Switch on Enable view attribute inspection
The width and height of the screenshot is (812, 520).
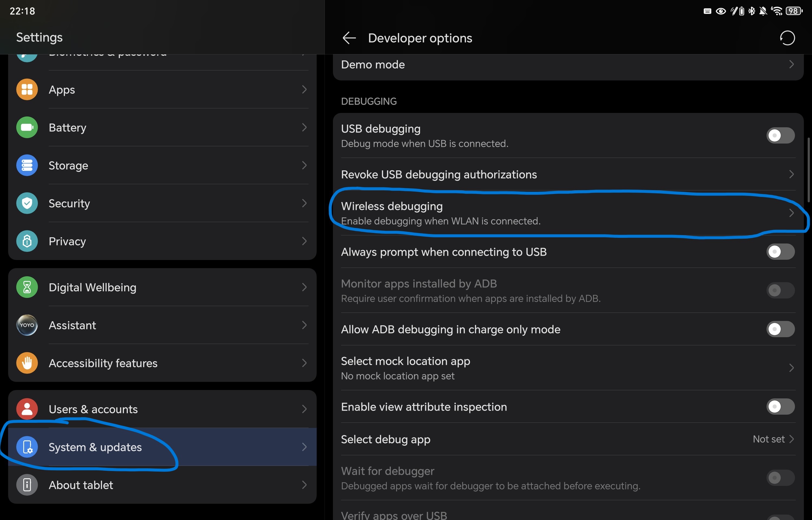tap(780, 407)
